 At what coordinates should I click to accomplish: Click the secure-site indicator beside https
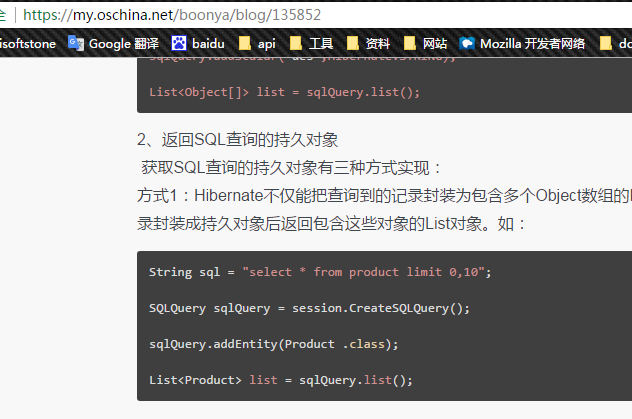[5, 15]
